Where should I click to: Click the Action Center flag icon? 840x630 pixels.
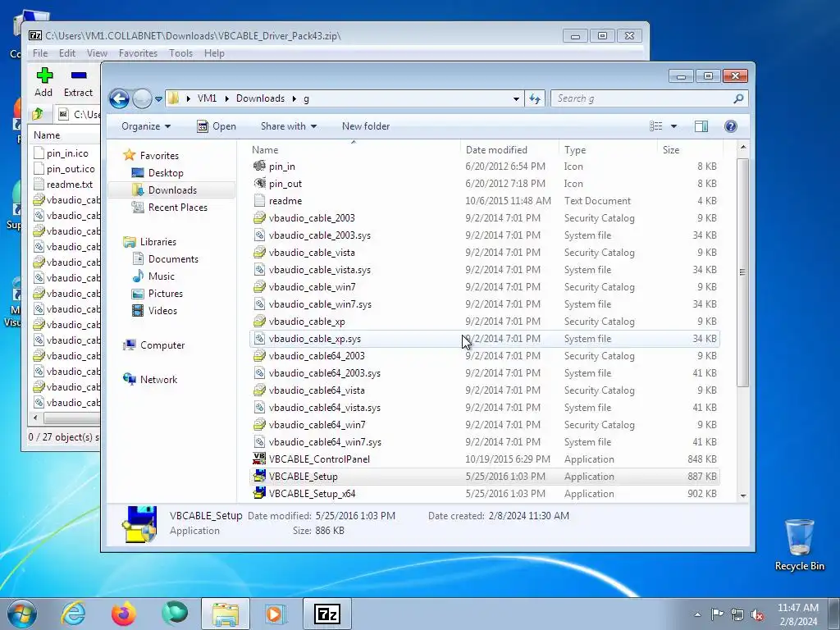[x=717, y=614]
